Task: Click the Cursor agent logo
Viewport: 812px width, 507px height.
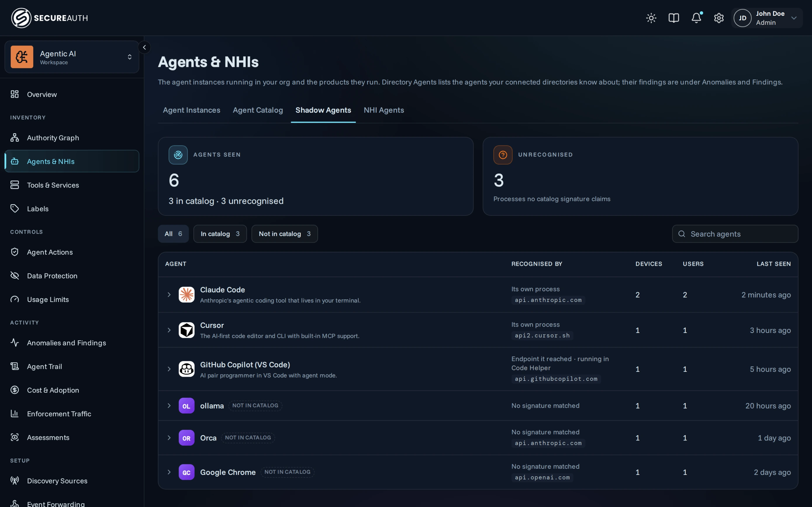Action: coord(186,330)
